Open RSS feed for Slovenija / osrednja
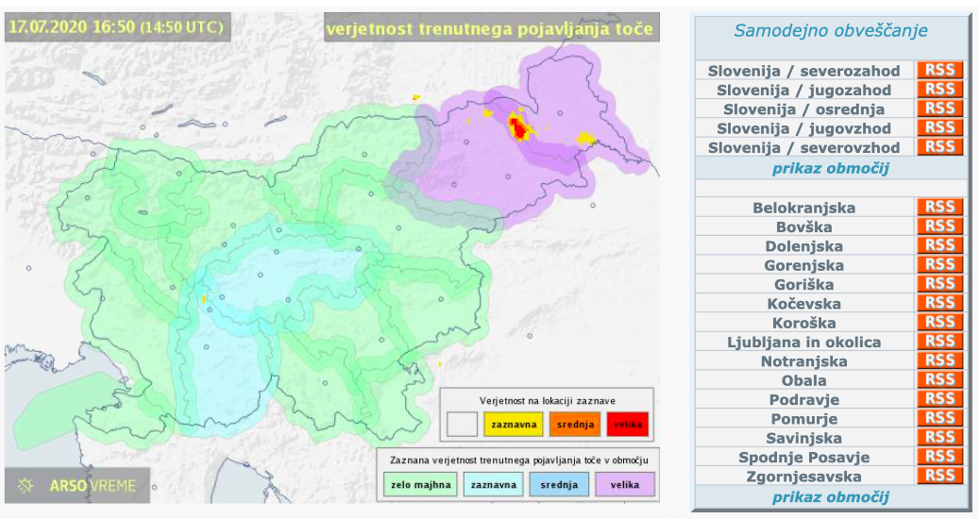 [x=939, y=109]
